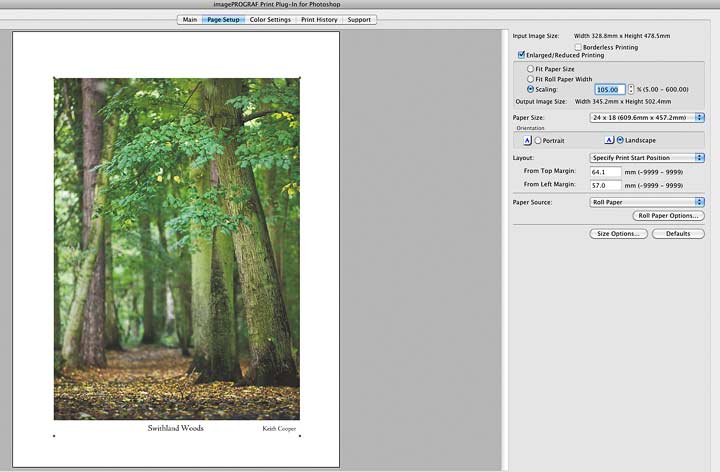The height and width of the screenshot is (472, 720).
Task: Open the Paper Size dropdown
Action: pos(647,118)
